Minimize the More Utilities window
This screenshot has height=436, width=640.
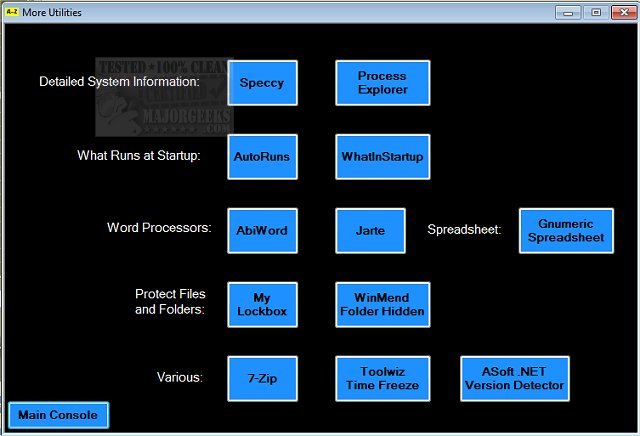pos(568,13)
